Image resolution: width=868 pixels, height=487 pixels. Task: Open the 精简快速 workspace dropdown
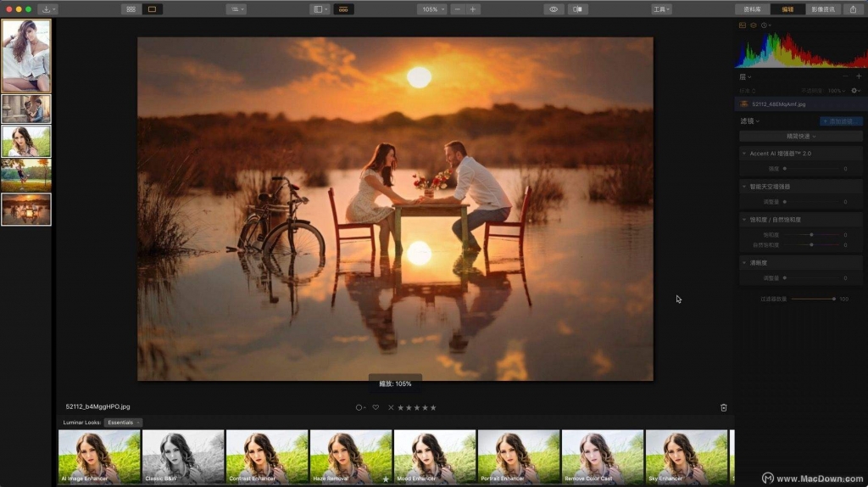[801, 137]
